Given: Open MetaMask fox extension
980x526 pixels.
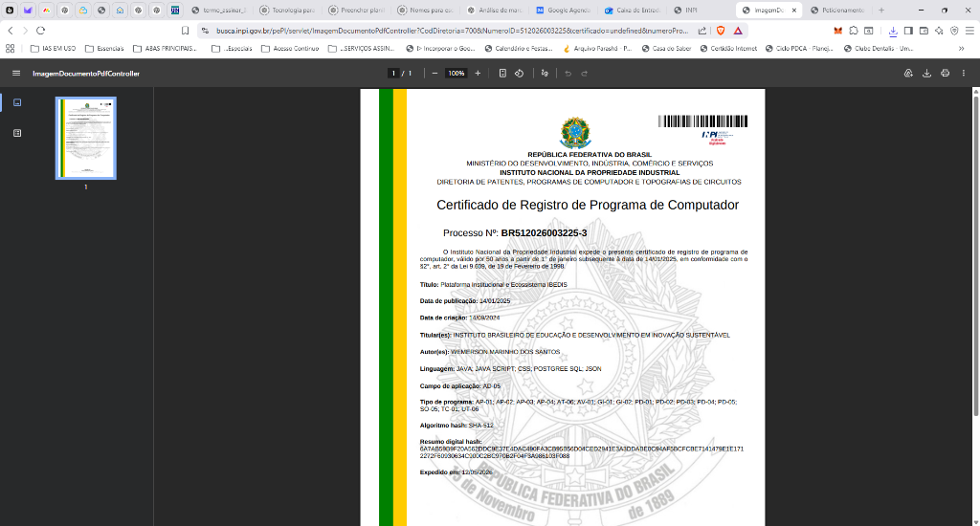Looking at the screenshot, I should click(838, 30).
